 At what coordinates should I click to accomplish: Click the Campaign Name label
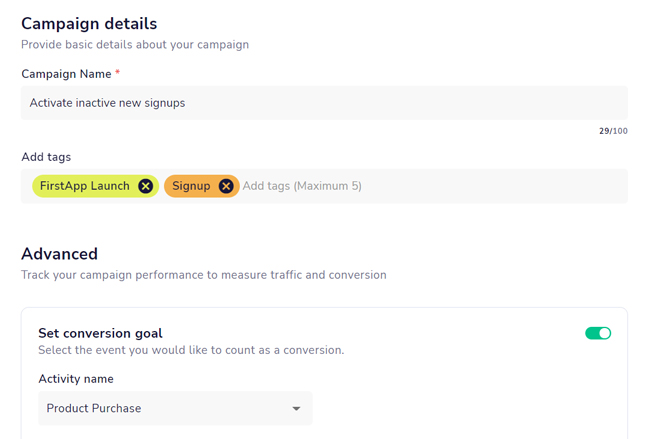coord(66,74)
